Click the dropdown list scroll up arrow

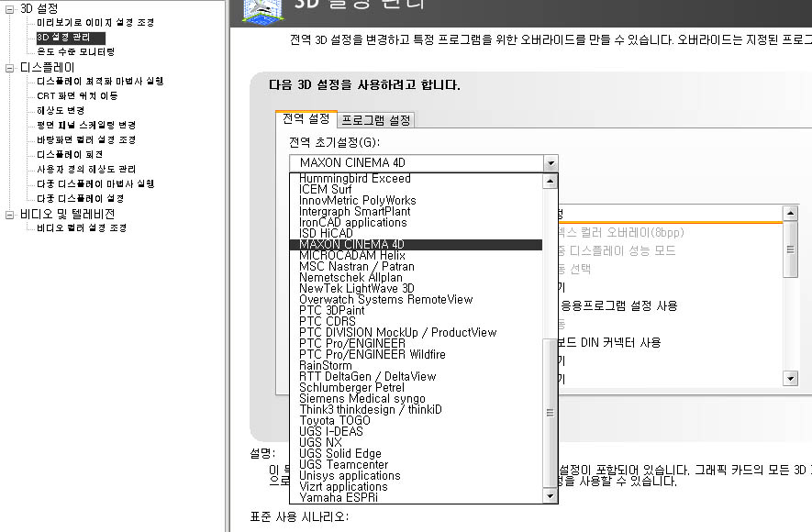click(x=550, y=181)
